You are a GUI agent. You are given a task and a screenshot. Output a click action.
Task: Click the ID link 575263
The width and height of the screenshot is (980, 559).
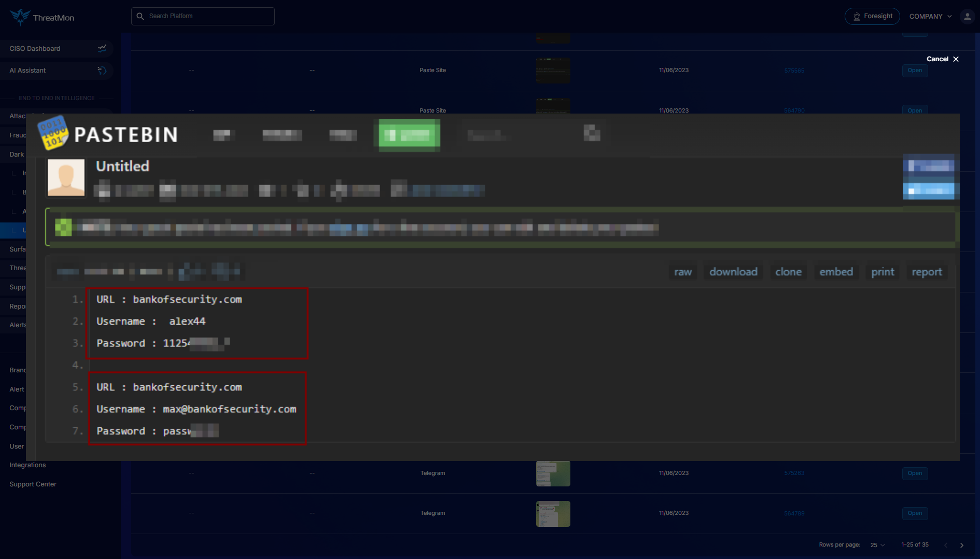click(x=794, y=473)
